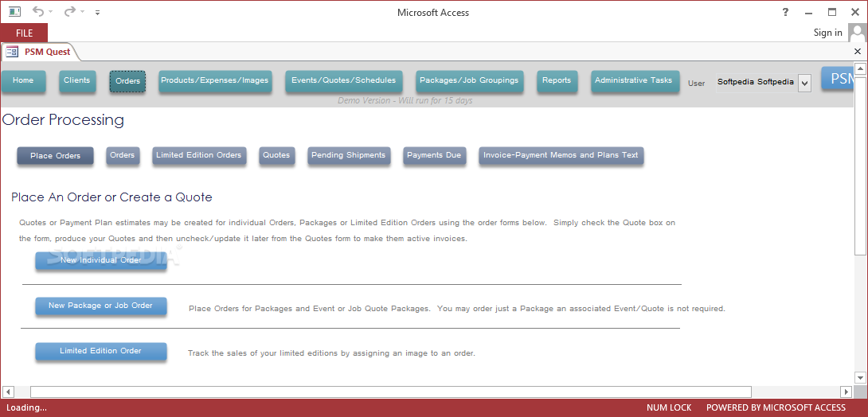
Task: Open Events/Quotes/Schedules section
Action: click(344, 80)
